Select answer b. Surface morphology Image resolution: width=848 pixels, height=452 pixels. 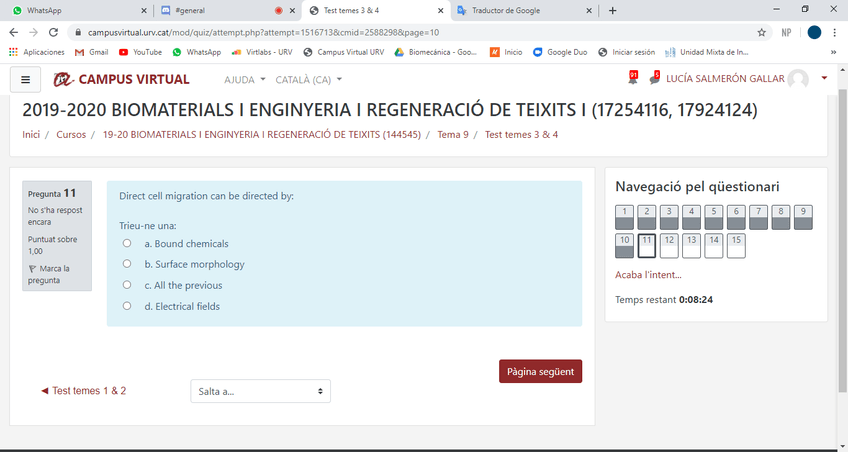127,264
